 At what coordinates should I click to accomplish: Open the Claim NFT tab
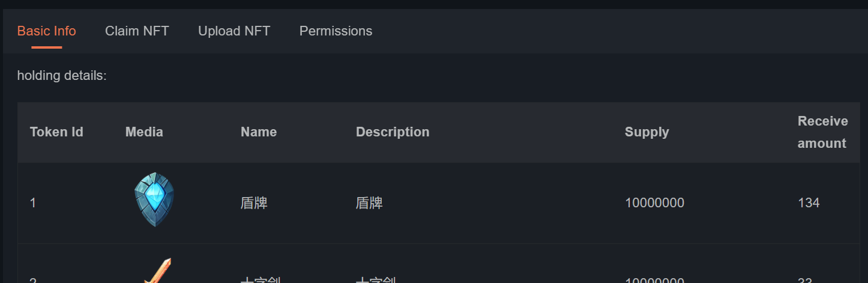[x=137, y=31]
